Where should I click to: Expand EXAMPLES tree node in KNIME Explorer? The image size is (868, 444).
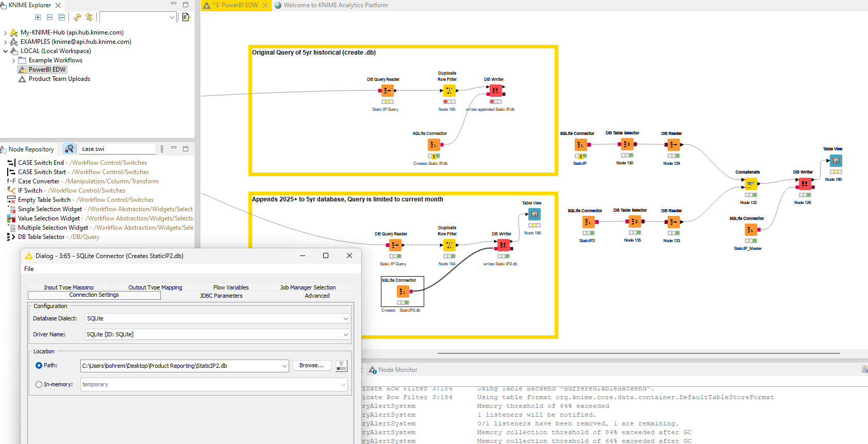point(5,42)
